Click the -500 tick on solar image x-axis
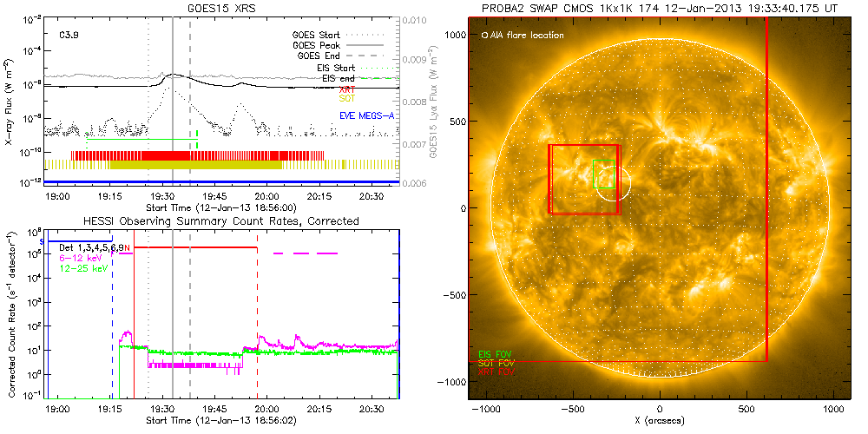The image size is (868, 434). click(x=573, y=411)
